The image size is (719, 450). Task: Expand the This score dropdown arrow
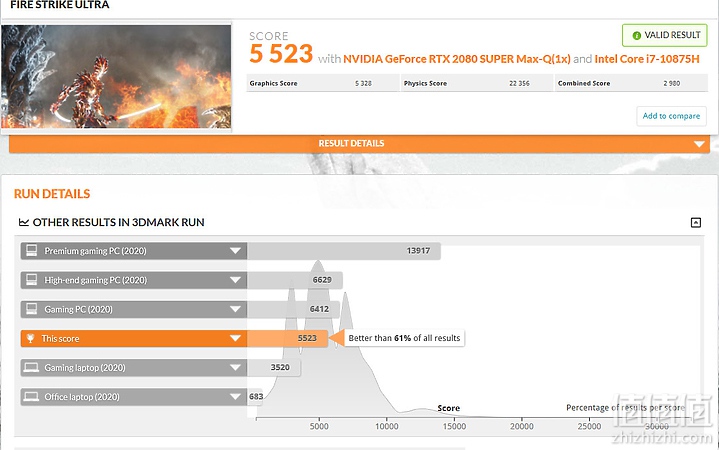[235, 339]
